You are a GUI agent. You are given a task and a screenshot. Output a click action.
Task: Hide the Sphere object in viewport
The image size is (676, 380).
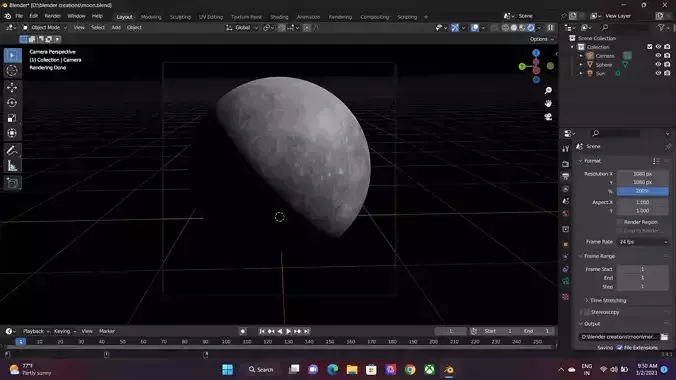click(x=658, y=65)
